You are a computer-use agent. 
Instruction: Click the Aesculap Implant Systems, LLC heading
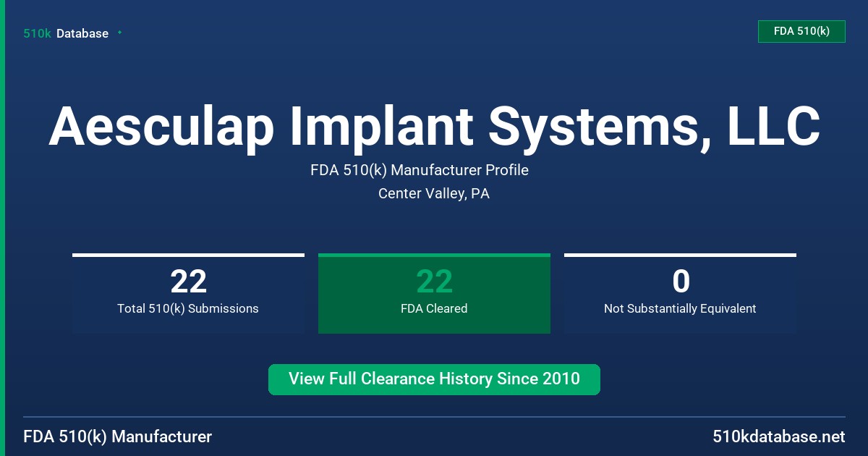pyautogui.click(x=434, y=127)
